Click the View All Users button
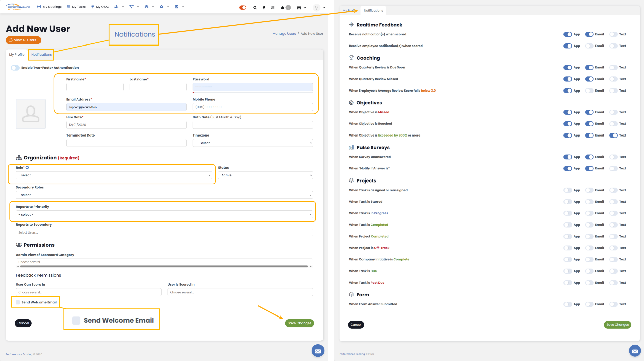This screenshot has height=361, width=644. pos(23,40)
